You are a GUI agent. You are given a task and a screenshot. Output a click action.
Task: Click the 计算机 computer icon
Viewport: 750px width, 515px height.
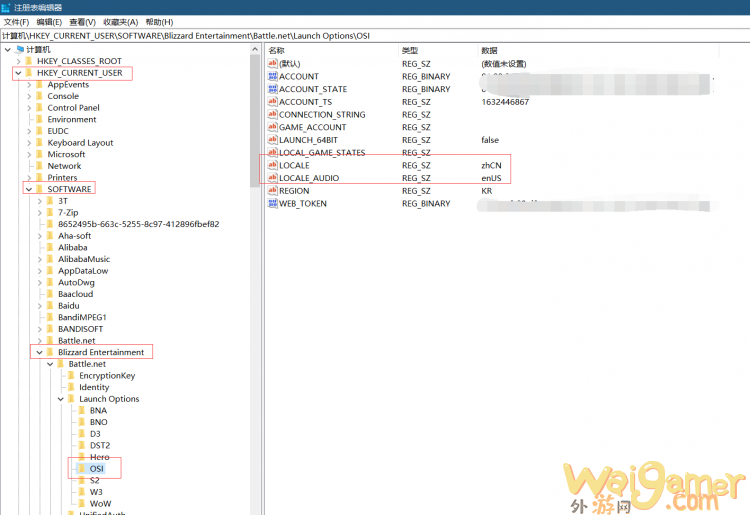tap(20, 49)
